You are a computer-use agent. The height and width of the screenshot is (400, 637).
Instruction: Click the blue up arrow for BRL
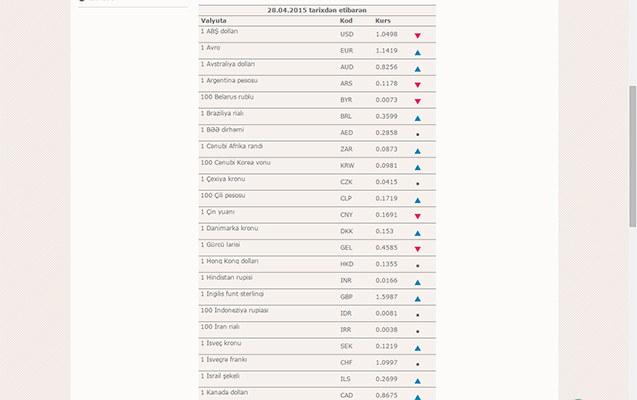click(x=417, y=118)
